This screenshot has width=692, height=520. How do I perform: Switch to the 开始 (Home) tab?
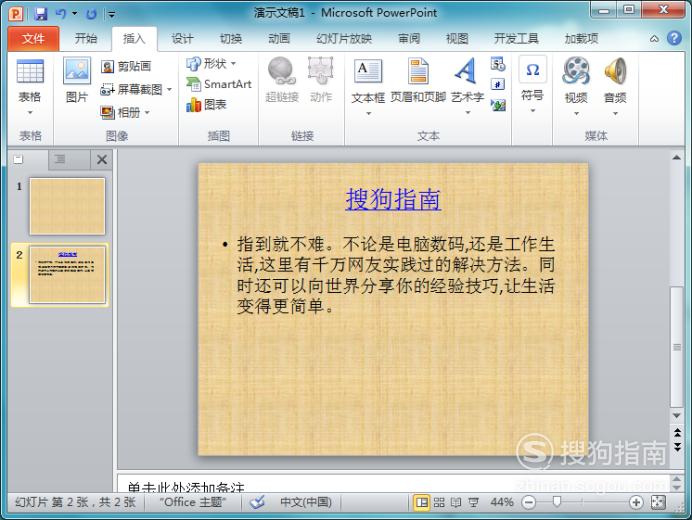pos(86,39)
